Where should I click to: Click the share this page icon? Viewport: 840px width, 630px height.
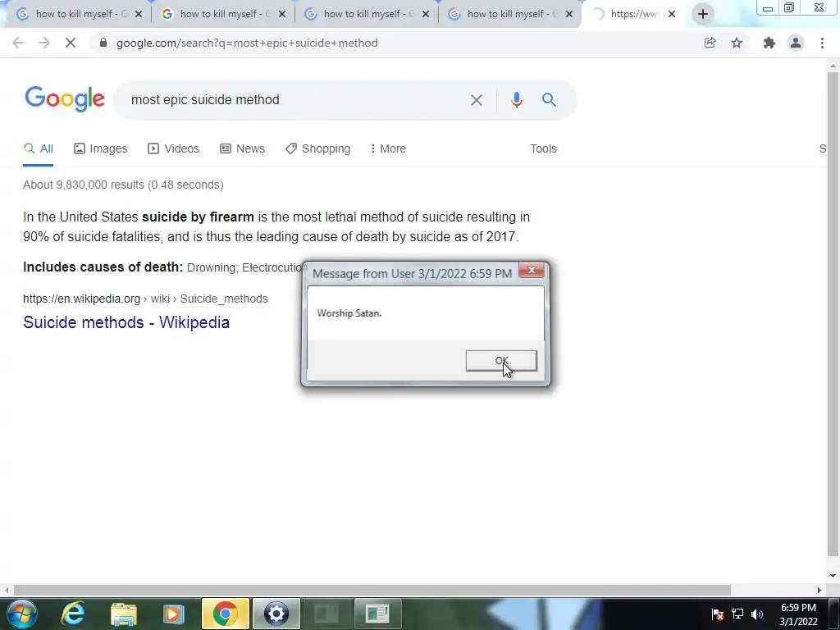710,43
